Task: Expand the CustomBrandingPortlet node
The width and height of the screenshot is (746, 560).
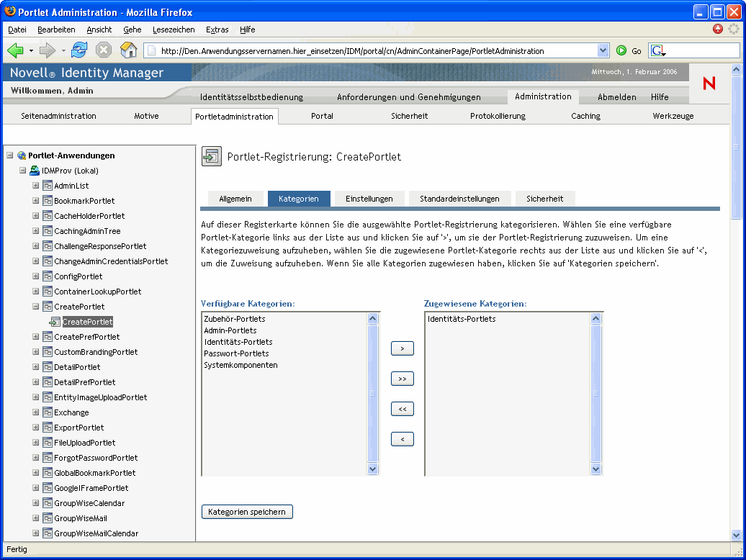Action: pyautogui.click(x=36, y=352)
